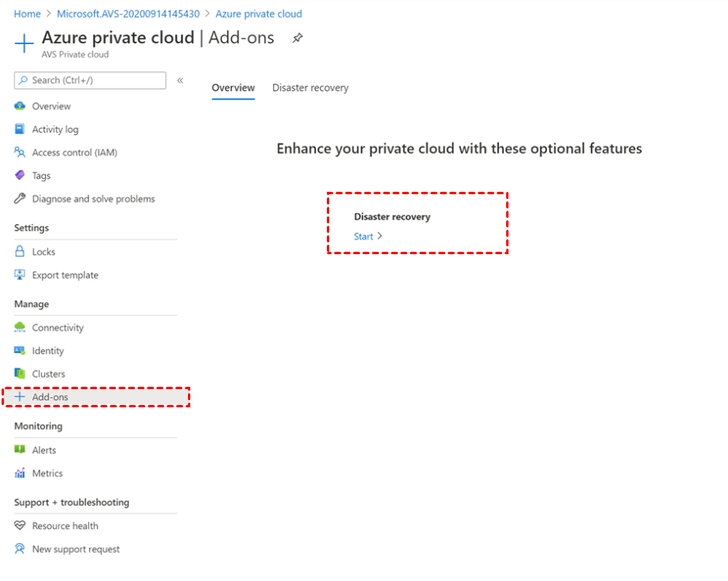Navigate to Home in breadcrumb
This screenshot has width=728, height=581.
(27, 14)
